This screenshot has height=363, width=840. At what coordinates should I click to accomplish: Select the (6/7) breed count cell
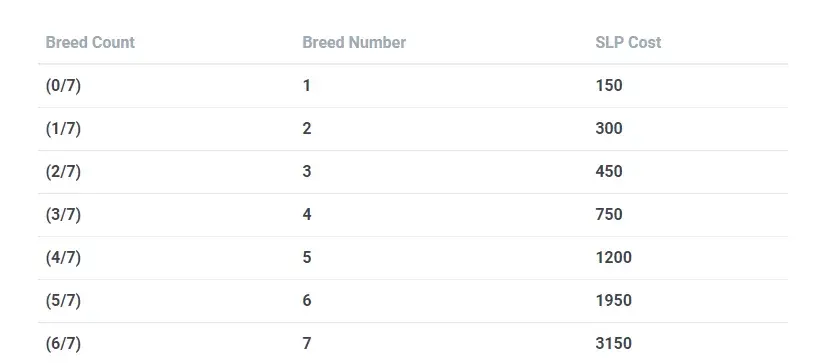(63, 344)
